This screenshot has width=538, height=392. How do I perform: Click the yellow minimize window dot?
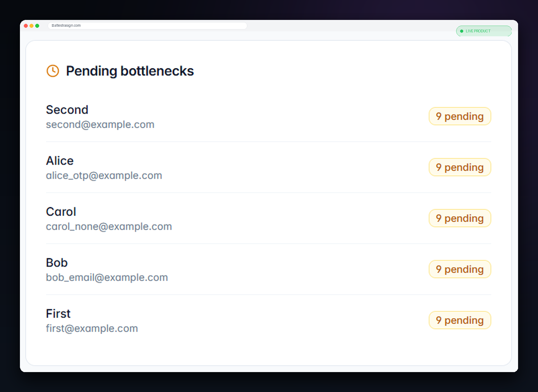31,26
